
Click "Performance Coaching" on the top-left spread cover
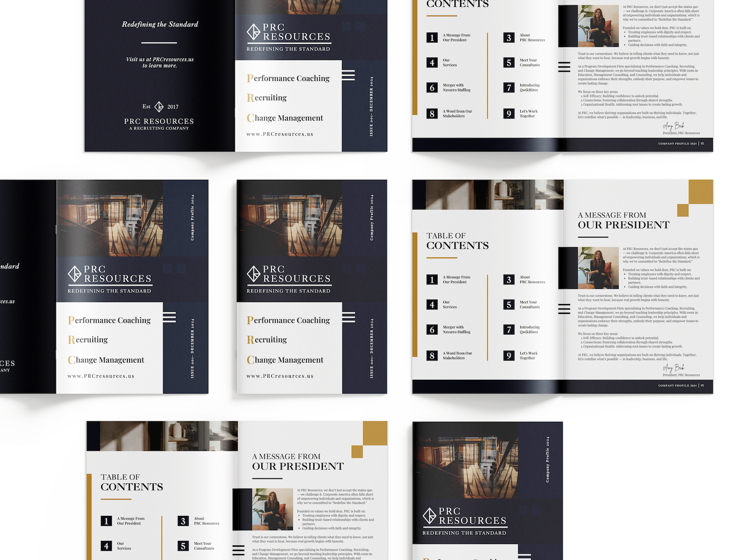pyautogui.click(x=288, y=78)
